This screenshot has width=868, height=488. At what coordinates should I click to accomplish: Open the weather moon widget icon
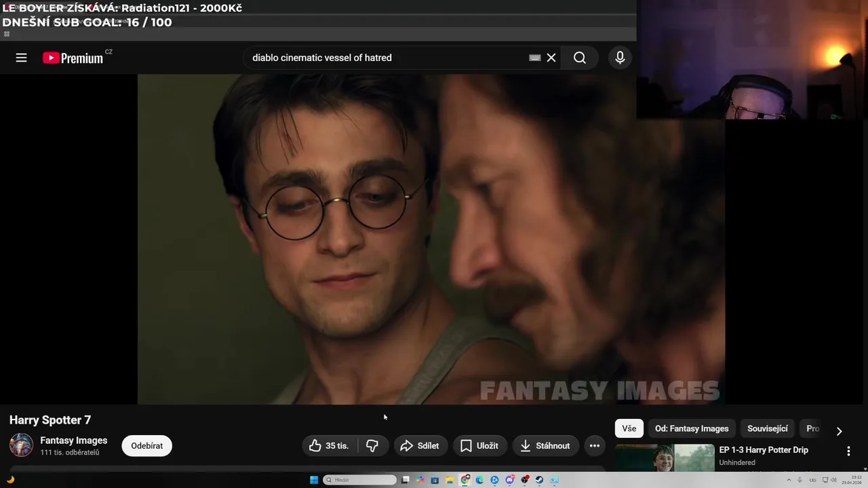point(10,480)
